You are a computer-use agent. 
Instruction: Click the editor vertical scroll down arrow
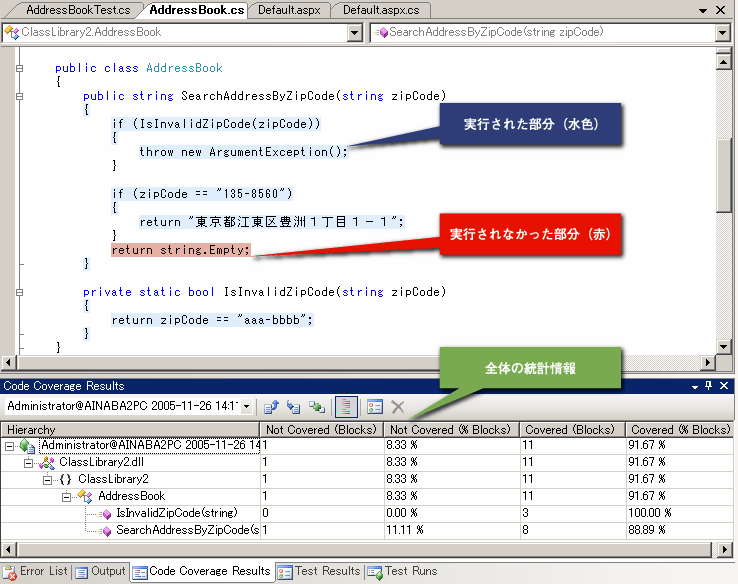pyautogui.click(x=723, y=347)
